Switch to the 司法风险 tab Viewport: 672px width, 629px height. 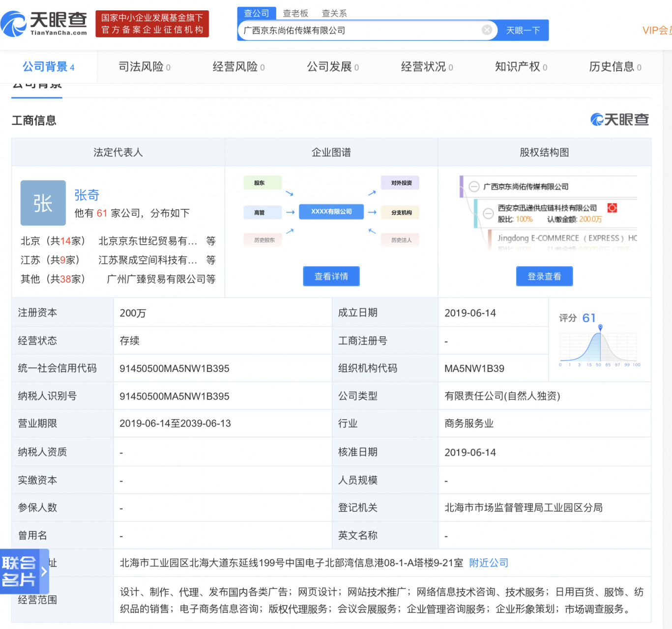144,67
